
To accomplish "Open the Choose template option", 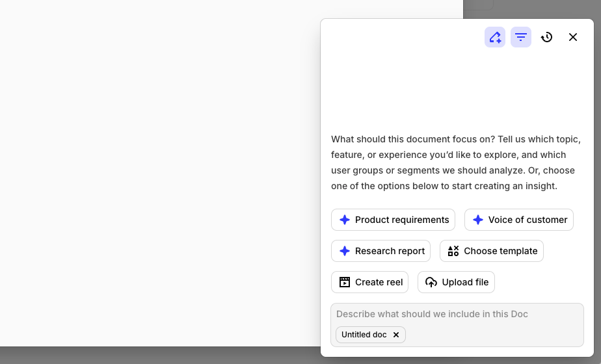I will (x=492, y=251).
